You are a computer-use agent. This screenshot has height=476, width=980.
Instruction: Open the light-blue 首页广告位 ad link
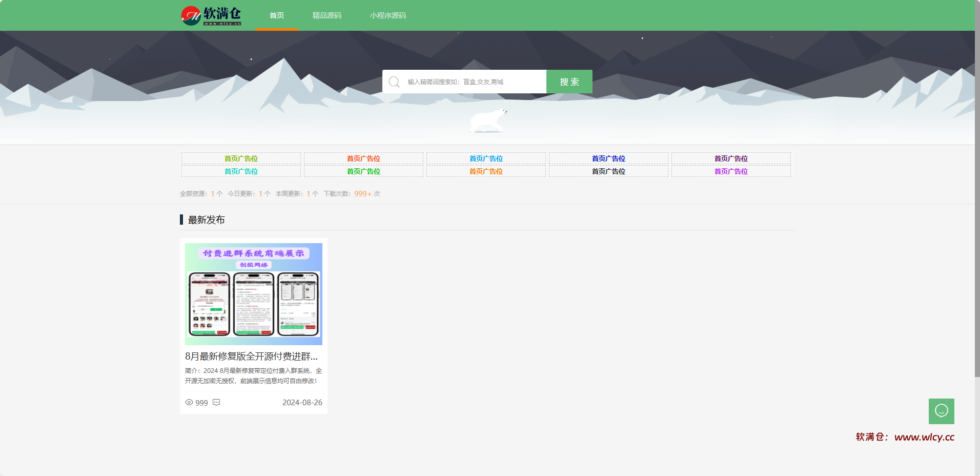(486, 158)
